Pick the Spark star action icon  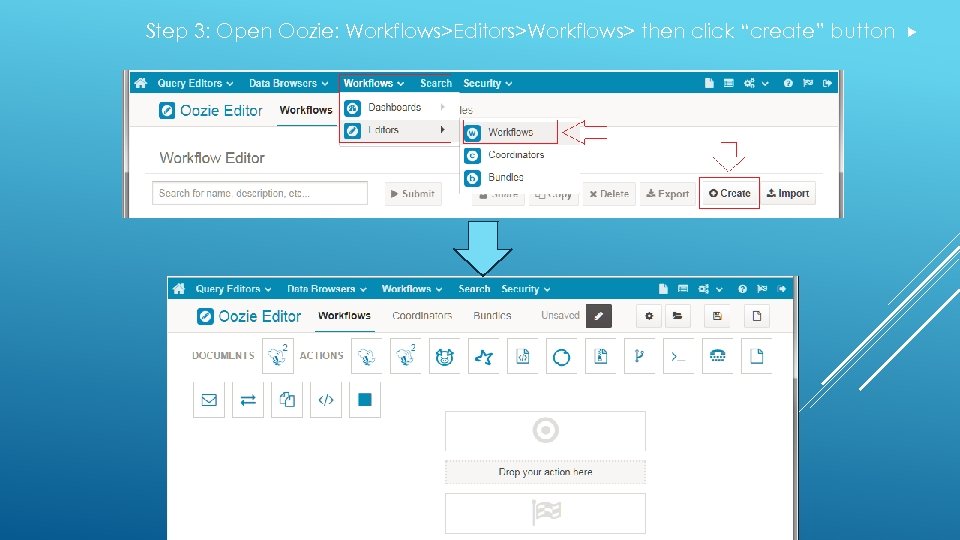(x=484, y=356)
